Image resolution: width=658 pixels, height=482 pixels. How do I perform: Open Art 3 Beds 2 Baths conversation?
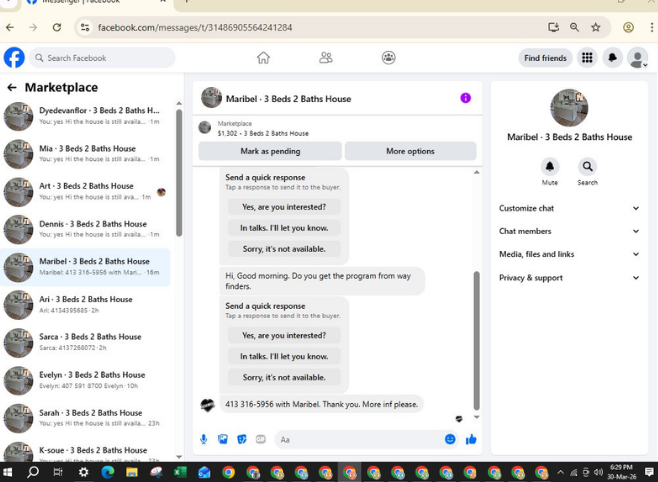coord(85,191)
